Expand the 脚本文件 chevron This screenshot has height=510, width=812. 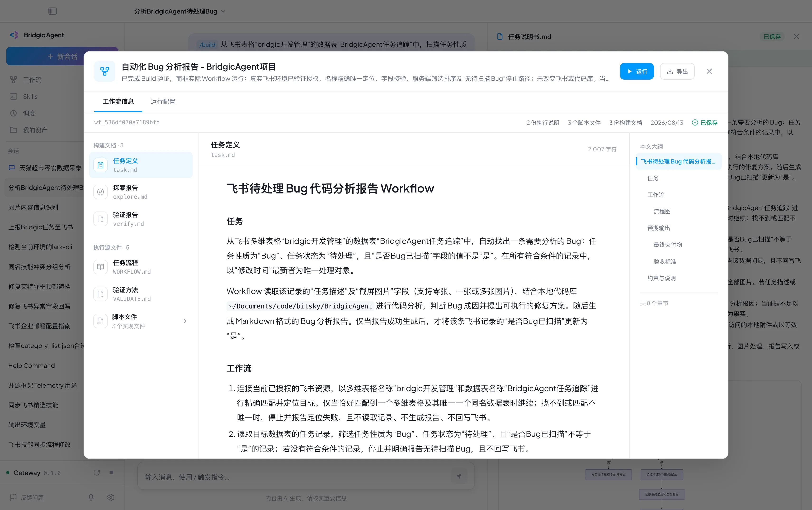tap(185, 321)
